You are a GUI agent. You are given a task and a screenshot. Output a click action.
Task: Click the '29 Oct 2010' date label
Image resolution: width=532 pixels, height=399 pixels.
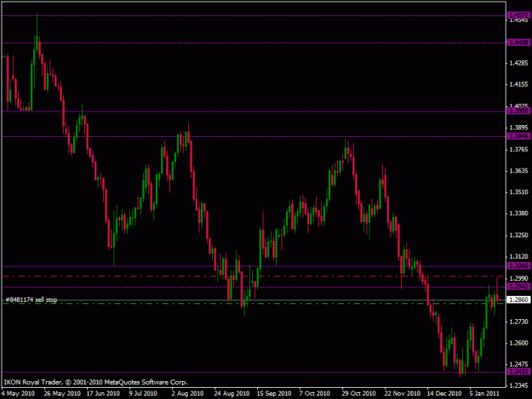coord(358,394)
